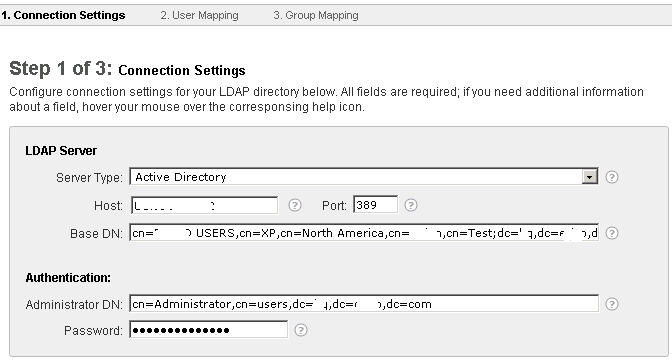Viewport: 672px width, 360px height.
Task: Focus the Host input field
Action: (x=204, y=205)
